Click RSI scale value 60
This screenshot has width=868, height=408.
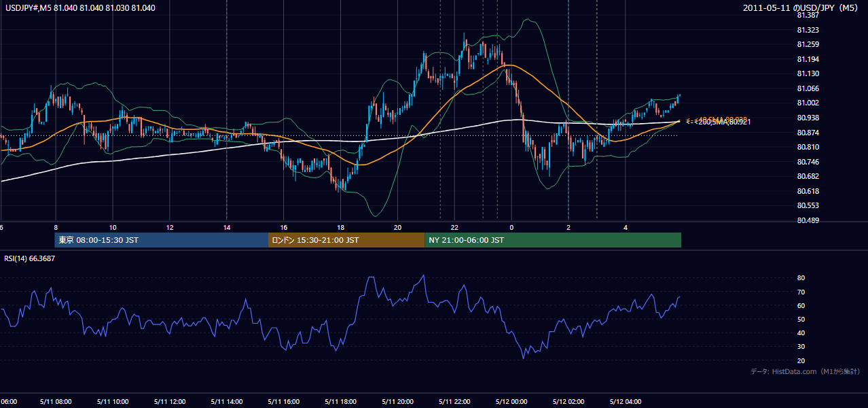pos(801,305)
